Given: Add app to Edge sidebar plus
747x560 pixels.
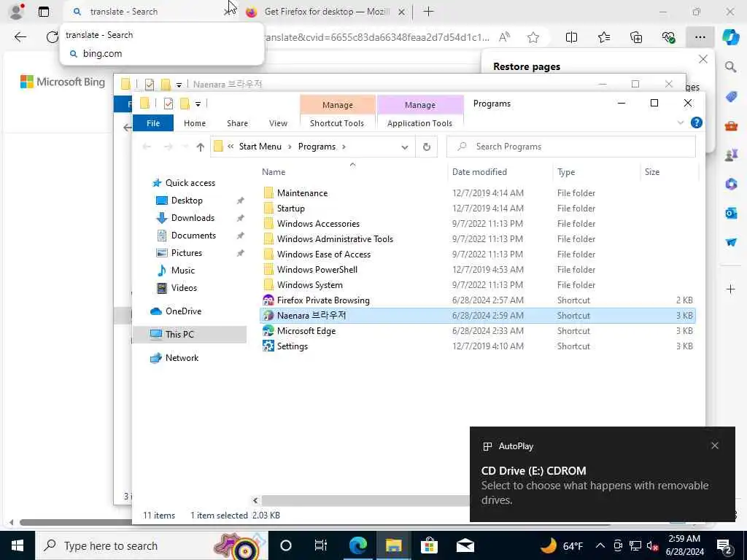Looking at the screenshot, I should pyautogui.click(x=731, y=289).
